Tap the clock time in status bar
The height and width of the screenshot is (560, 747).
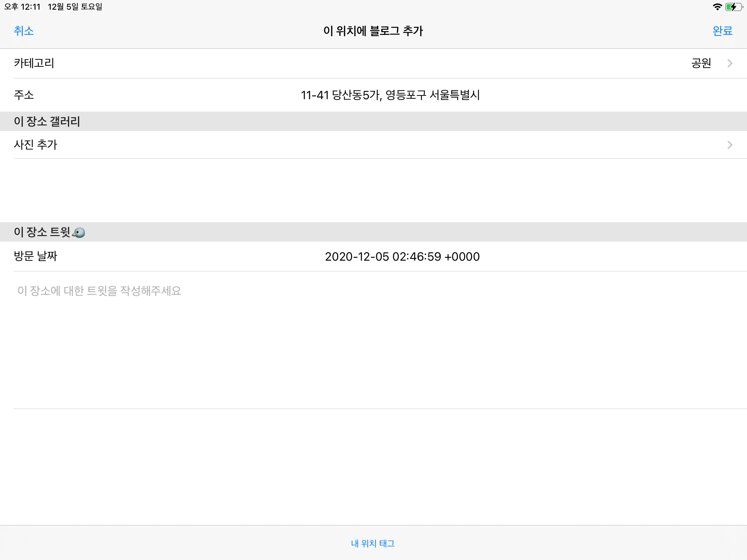pos(22,7)
